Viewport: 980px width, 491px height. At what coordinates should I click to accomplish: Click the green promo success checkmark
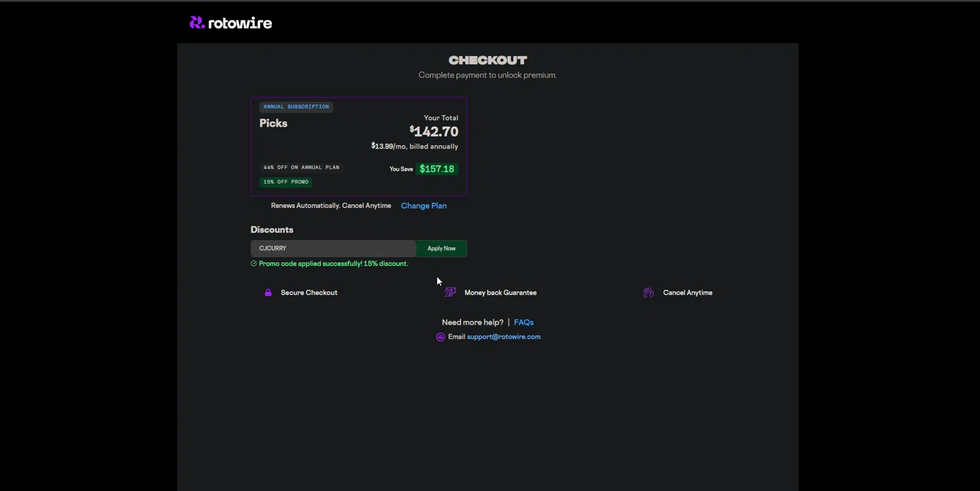(x=253, y=263)
